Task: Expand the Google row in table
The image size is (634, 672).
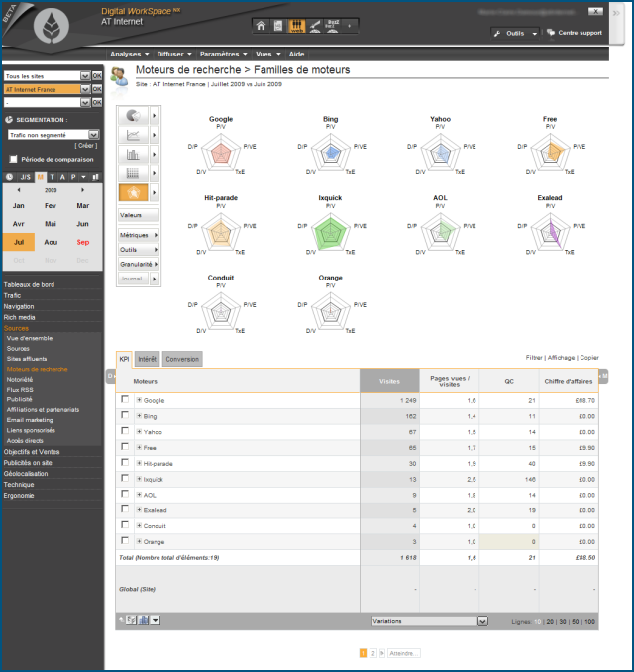Action: coord(139,400)
